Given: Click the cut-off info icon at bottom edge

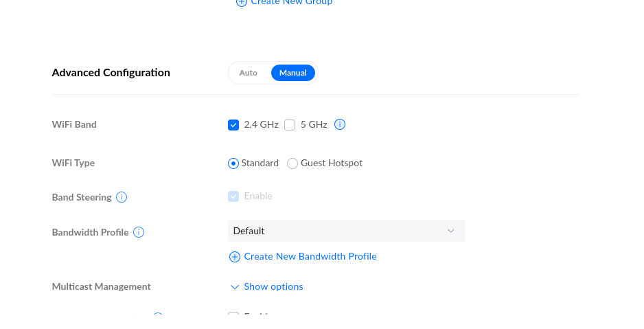Looking at the screenshot, I should [157, 316].
